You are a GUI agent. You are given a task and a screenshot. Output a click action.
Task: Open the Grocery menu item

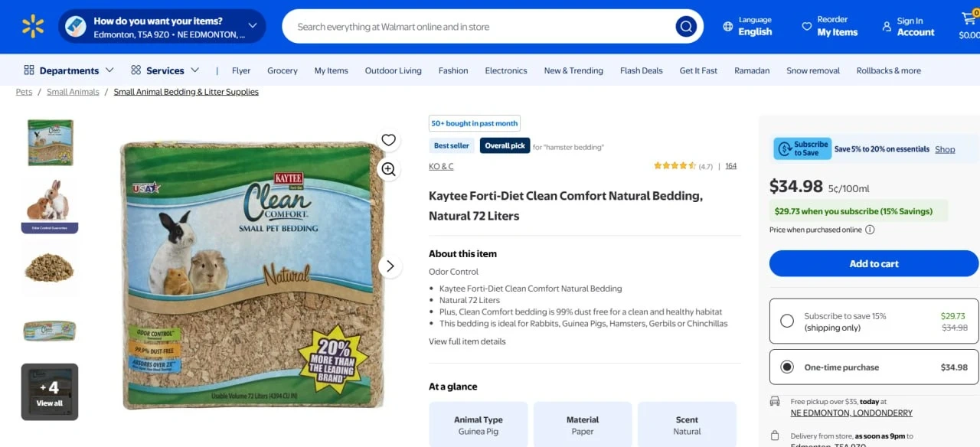point(282,70)
